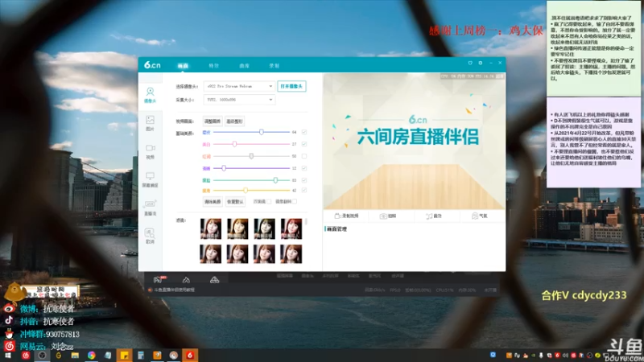The height and width of the screenshot is (362, 644).
Task: Open the red 6 app icon on taskbar
Action: point(190,355)
